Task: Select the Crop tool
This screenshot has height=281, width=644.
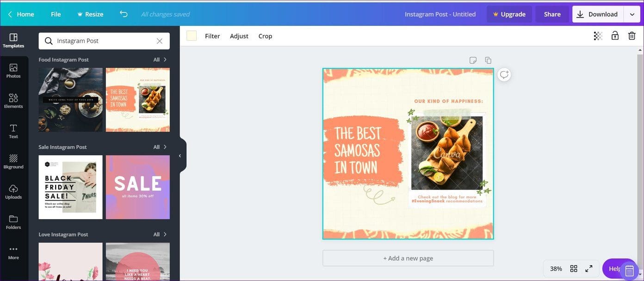Action: click(x=265, y=36)
